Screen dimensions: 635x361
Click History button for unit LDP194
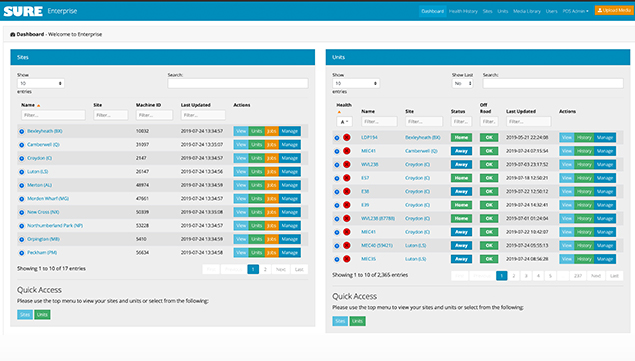tap(584, 137)
